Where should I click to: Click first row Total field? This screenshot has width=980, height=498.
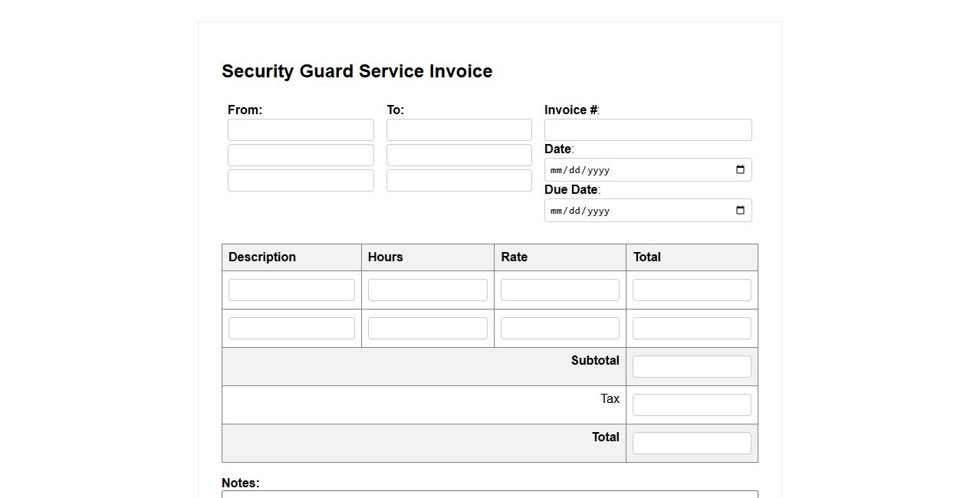(692, 290)
